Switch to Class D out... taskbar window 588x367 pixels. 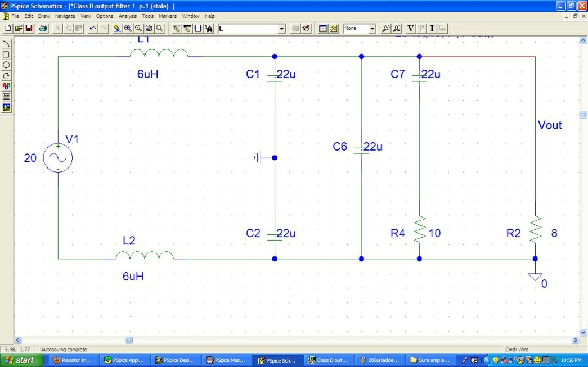pos(329,360)
